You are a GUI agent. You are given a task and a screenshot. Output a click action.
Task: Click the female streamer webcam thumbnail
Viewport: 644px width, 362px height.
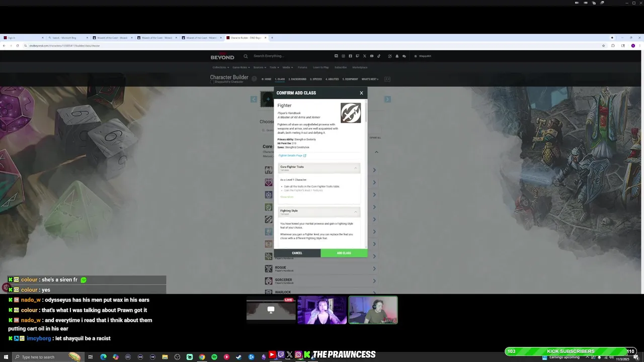point(322,310)
